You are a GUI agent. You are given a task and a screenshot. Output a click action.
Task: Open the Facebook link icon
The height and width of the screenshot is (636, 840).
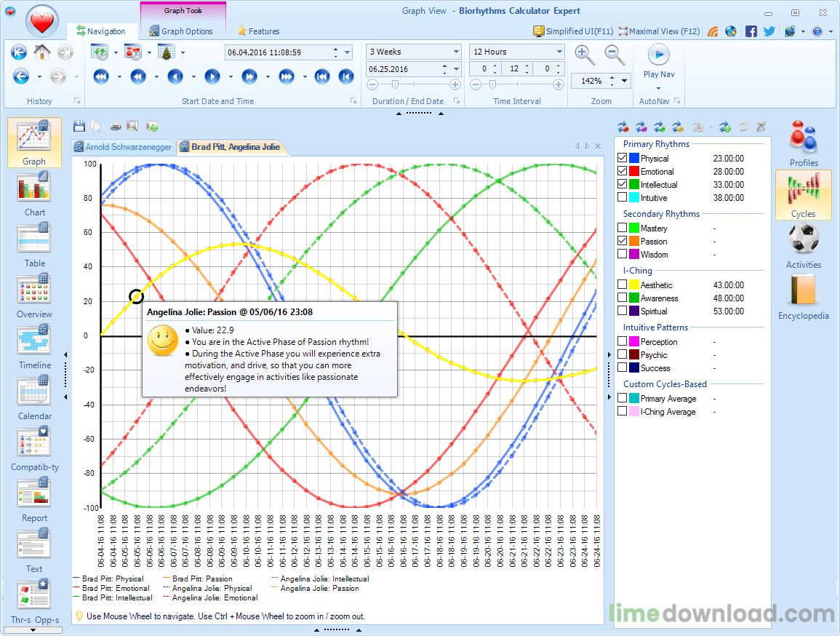click(751, 31)
